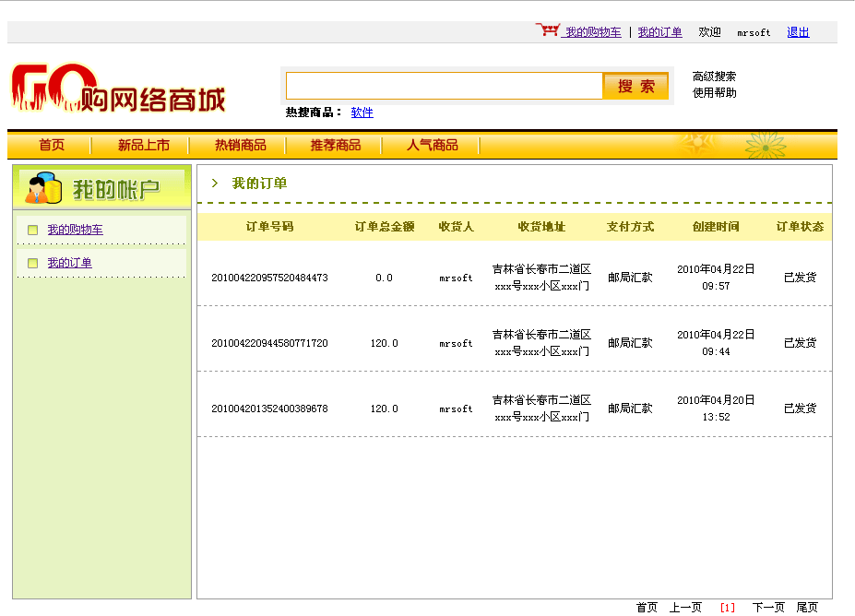Click 订单总金额 column header

pyautogui.click(x=385, y=227)
